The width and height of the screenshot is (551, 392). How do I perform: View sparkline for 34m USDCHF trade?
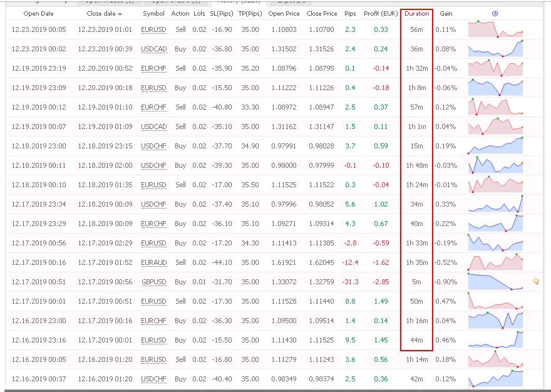click(495, 204)
